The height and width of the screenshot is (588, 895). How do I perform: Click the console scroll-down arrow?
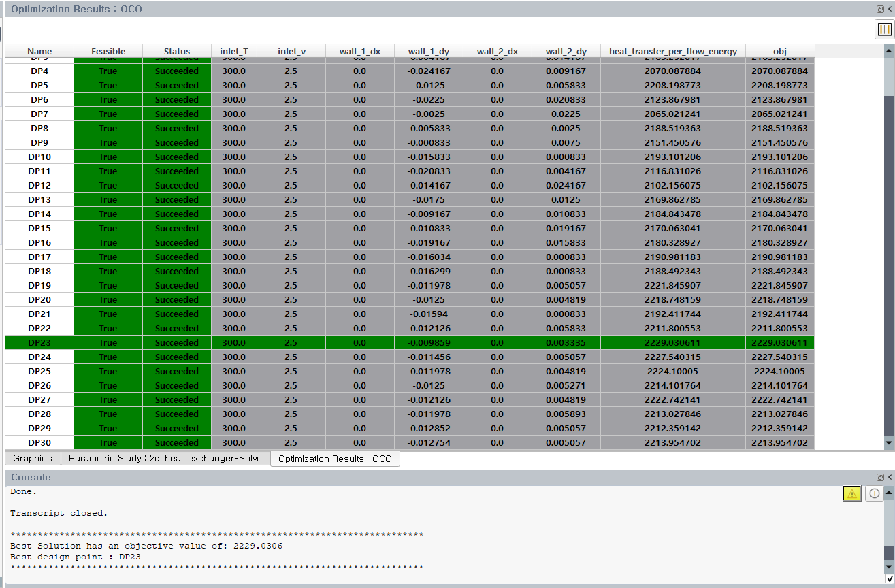[x=890, y=567]
